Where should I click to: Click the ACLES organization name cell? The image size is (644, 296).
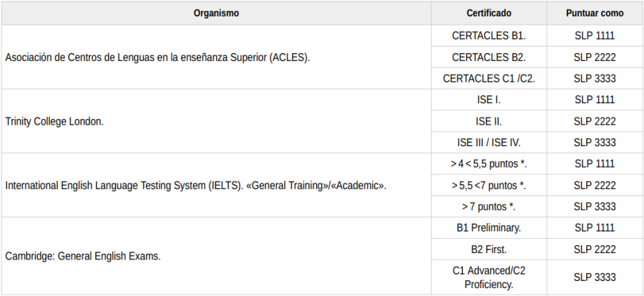coord(157,57)
